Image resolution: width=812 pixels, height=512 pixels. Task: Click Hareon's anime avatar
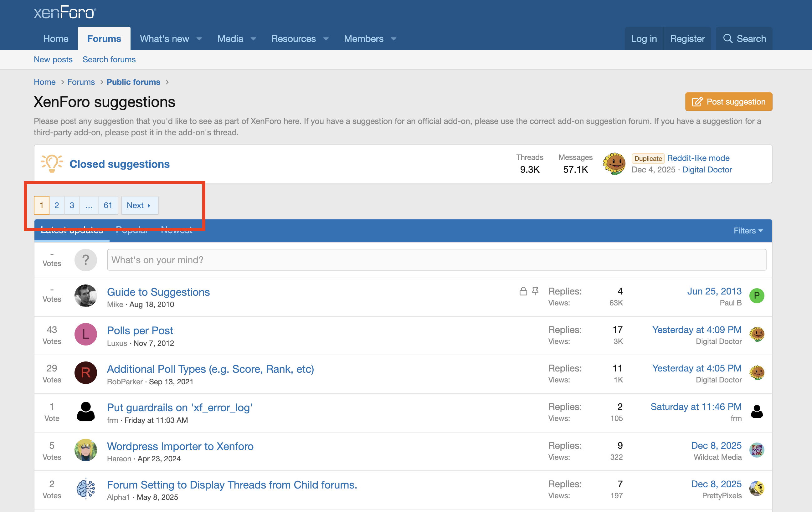coord(86,450)
